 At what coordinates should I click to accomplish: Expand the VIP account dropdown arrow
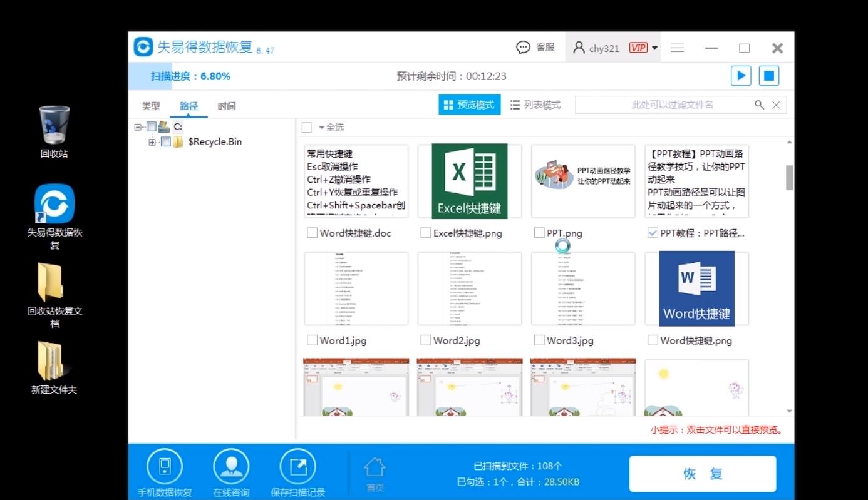pos(654,48)
